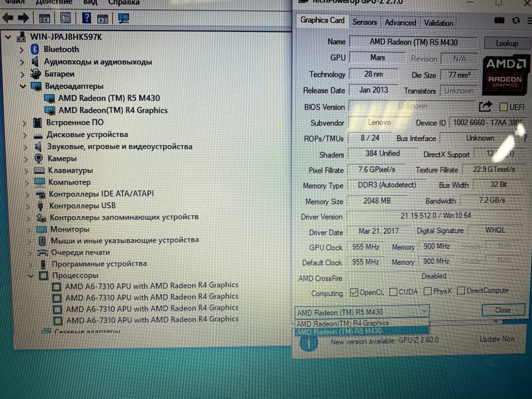
Task: Open the Справка menu
Action: [x=124, y=2]
